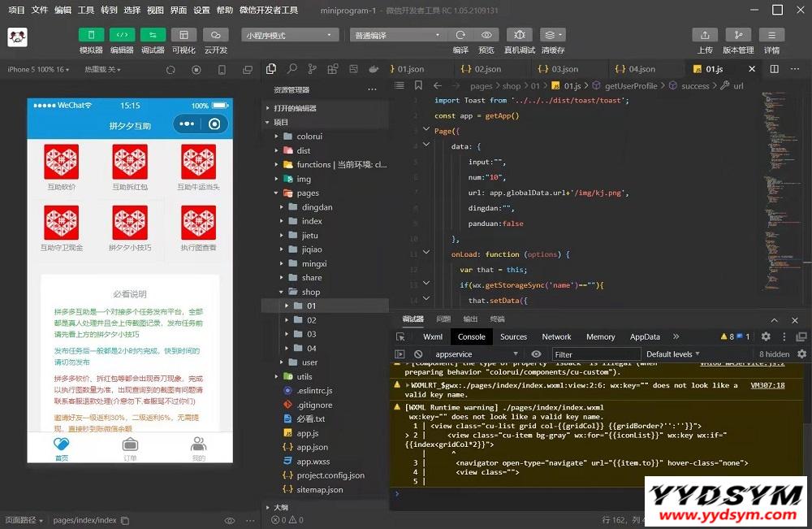Image resolution: width=812 pixels, height=529 pixels.
Task: Expand the dingdan folder in file tree
Action: 317,207
